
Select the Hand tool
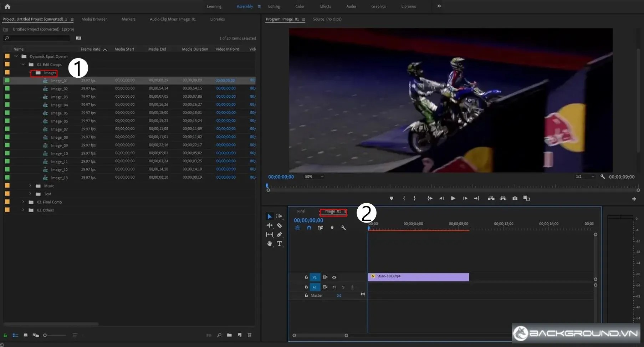270,244
